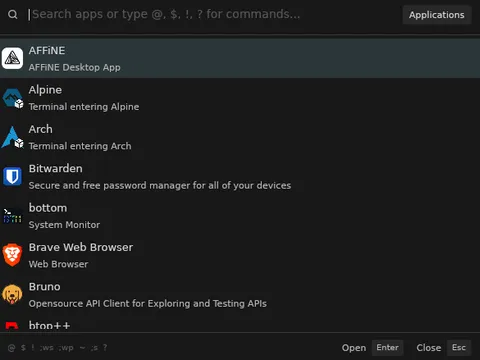Select the 'System Monitor' description
Viewport: 480px width, 360px height.
[x=64, y=225]
